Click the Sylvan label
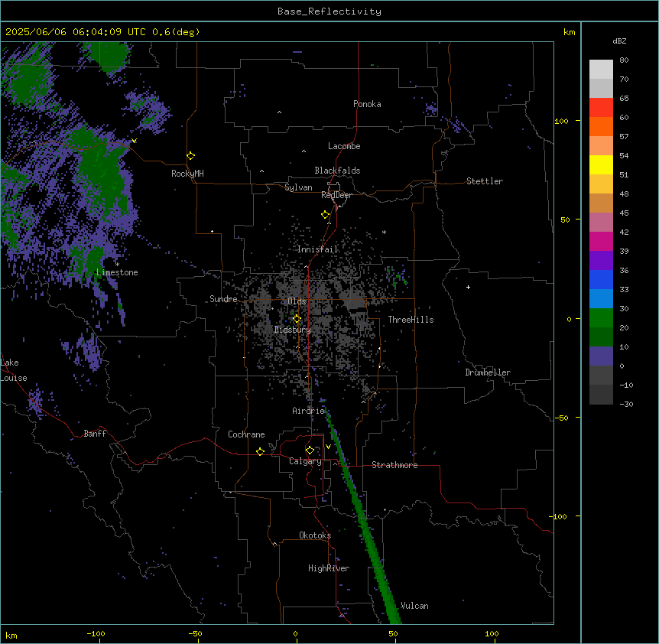The width and height of the screenshot is (659, 644). [x=298, y=187]
